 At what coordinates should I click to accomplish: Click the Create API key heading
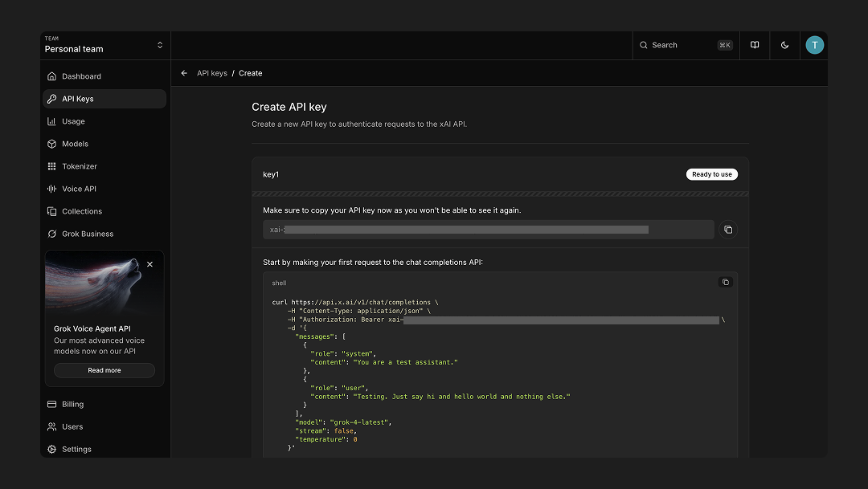[x=289, y=107]
